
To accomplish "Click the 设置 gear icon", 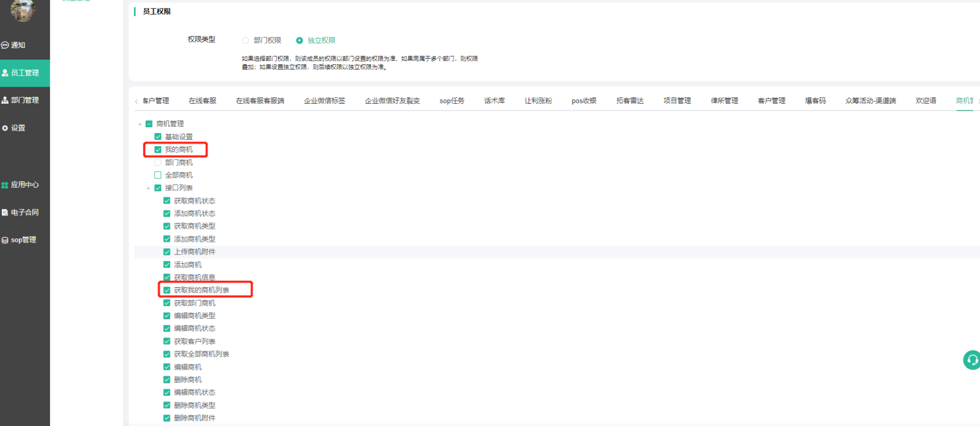I will point(5,128).
